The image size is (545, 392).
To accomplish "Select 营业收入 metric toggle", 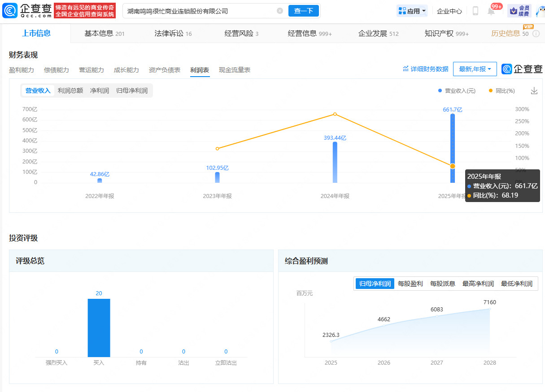I will 38,90.
